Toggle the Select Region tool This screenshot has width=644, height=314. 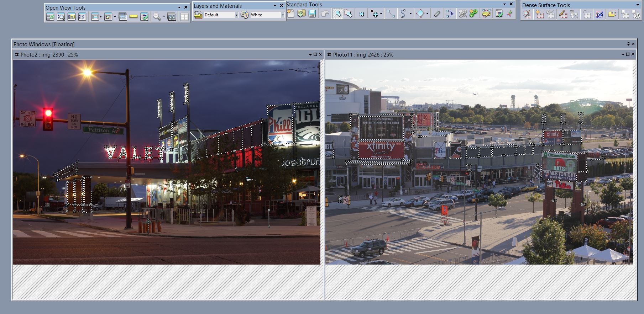pos(349,14)
